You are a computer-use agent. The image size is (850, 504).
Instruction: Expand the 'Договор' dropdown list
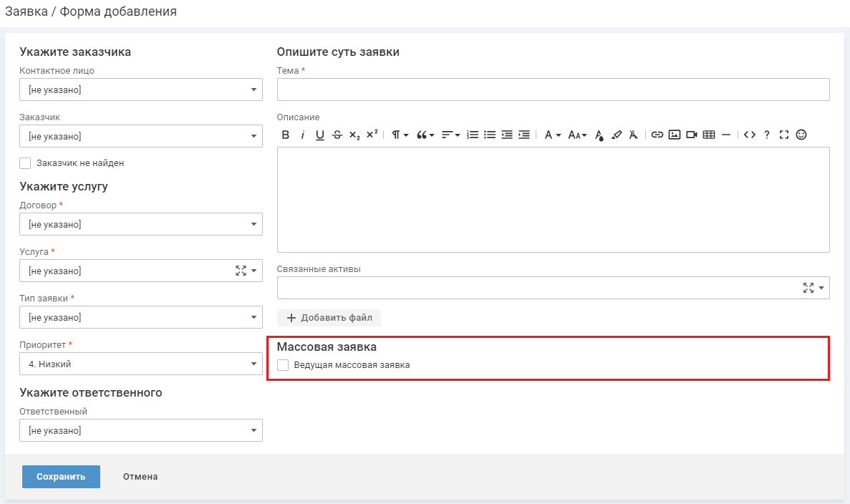tap(140, 225)
